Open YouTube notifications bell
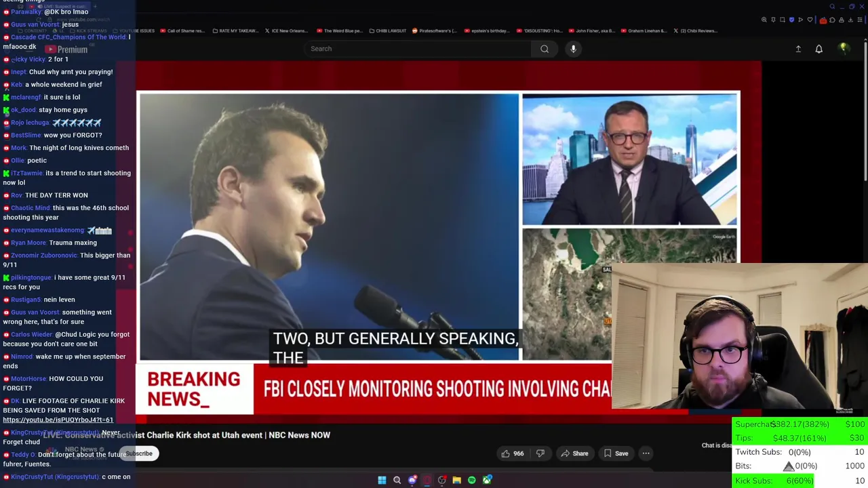The height and width of the screenshot is (488, 868). tap(818, 49)
